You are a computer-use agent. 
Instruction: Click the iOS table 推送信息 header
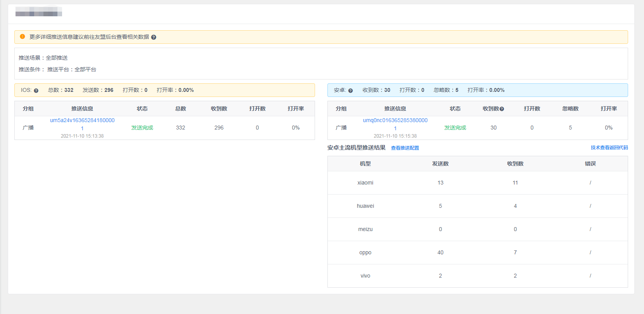82,109
